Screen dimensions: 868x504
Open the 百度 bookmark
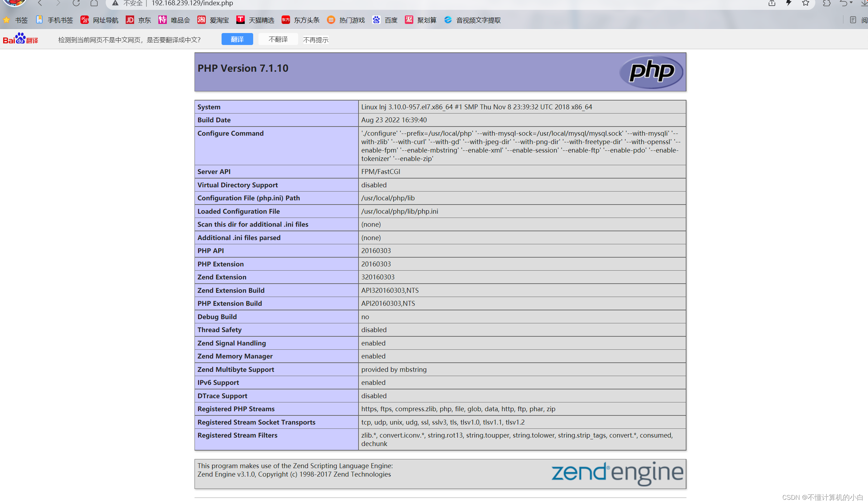pos(385,20)
